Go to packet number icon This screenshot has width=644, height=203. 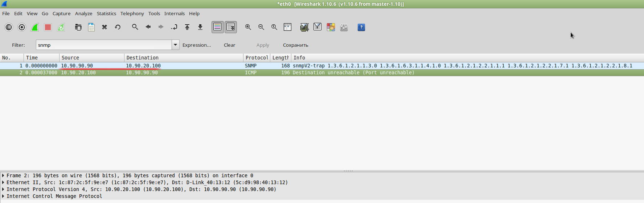pos(174,27)
